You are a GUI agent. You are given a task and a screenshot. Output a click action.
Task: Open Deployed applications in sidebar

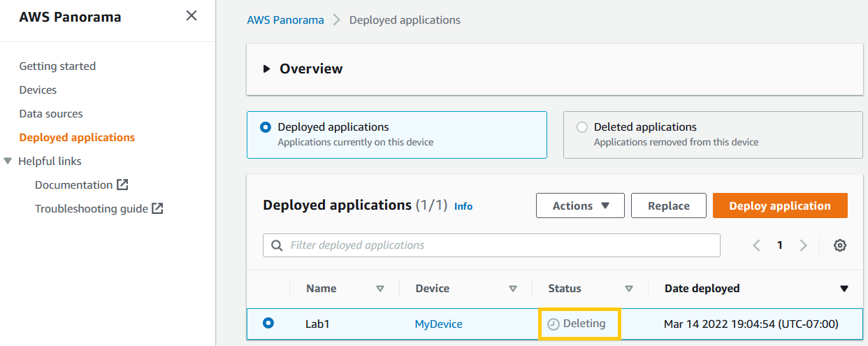(77, 137)
